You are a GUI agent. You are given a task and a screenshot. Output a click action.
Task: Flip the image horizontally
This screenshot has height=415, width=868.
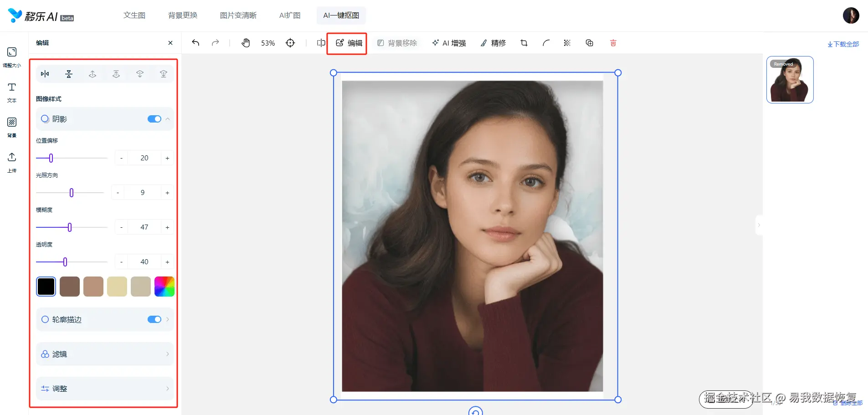tap(45, 74)
